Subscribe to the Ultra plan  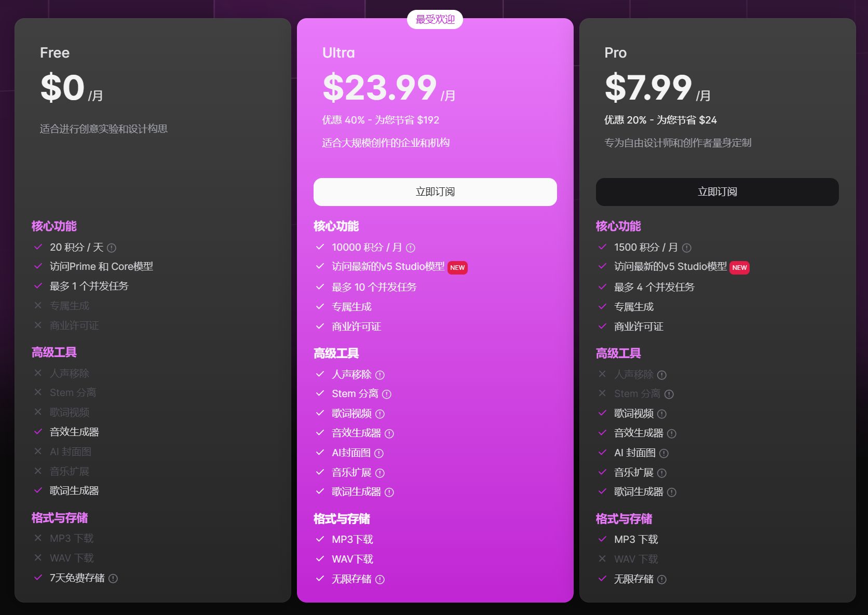(x=435, y=192)
